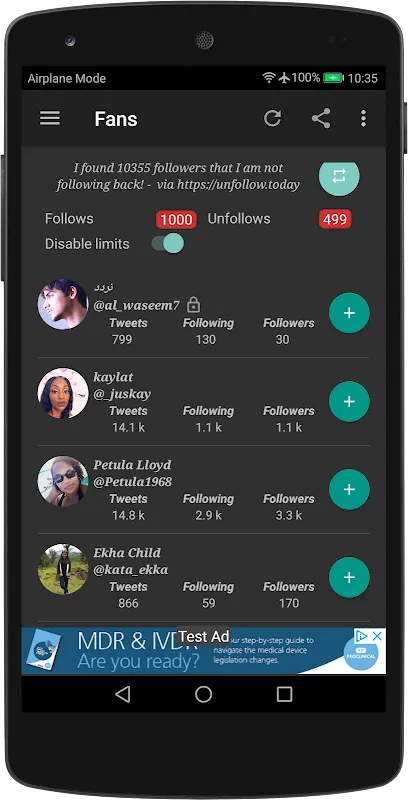
Task: Follow @kata_ekka with the plus button
Action: 349,577
